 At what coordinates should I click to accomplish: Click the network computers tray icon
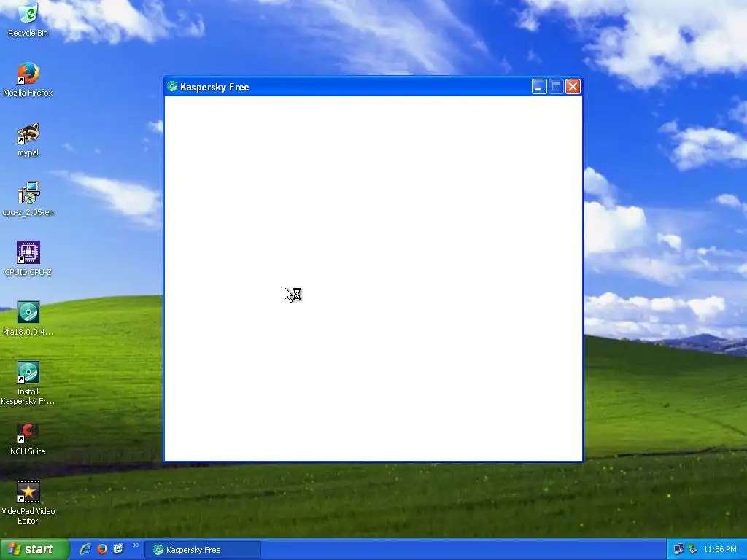tap(679, 550)
